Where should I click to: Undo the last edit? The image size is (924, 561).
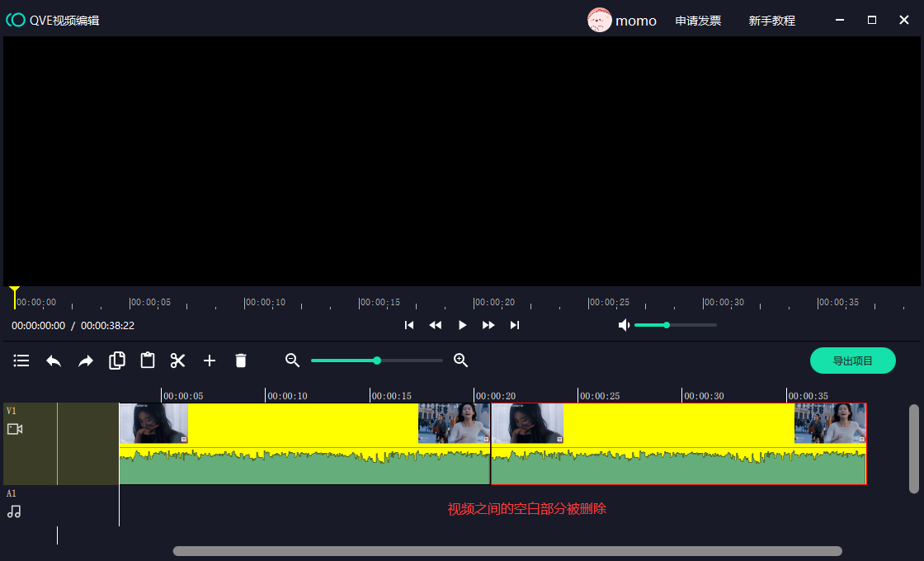(x=54, y=361)
